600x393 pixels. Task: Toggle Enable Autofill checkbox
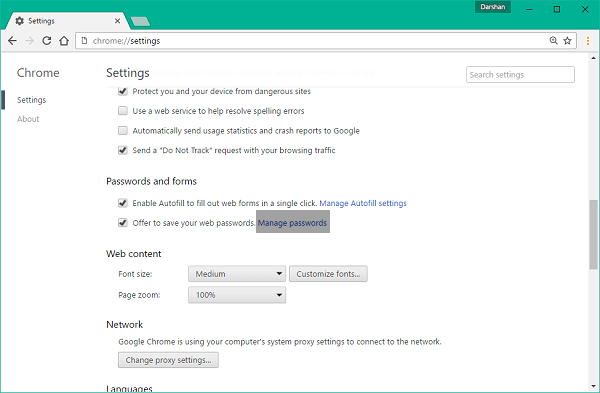(123, 203)
